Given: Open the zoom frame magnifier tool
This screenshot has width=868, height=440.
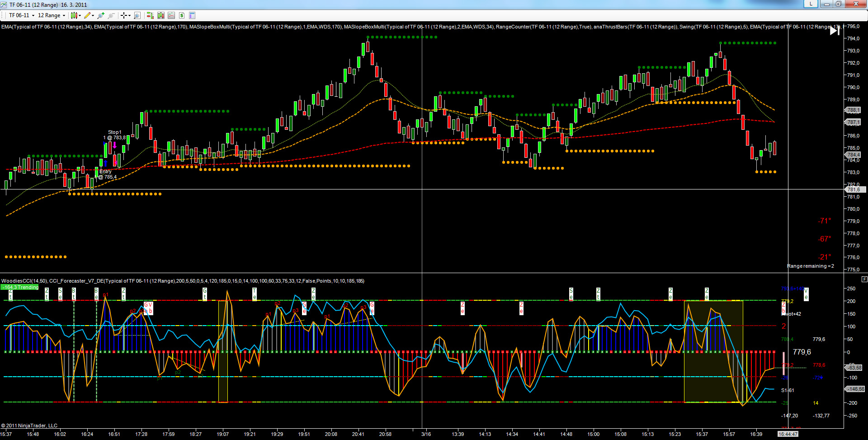Looking at the screenshot, I should 137,15.
